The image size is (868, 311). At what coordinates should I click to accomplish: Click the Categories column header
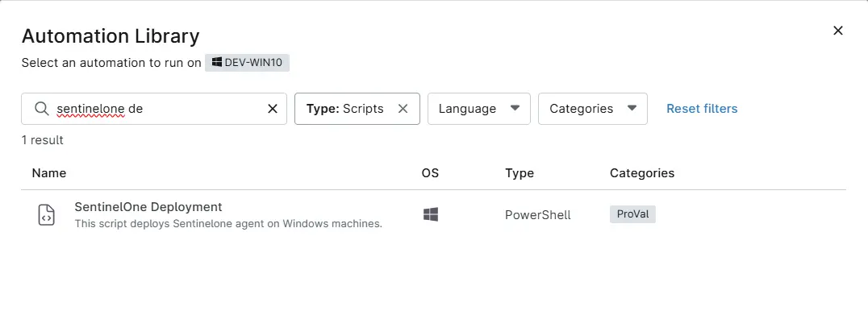pyautogui.click(x=642, y=173)
